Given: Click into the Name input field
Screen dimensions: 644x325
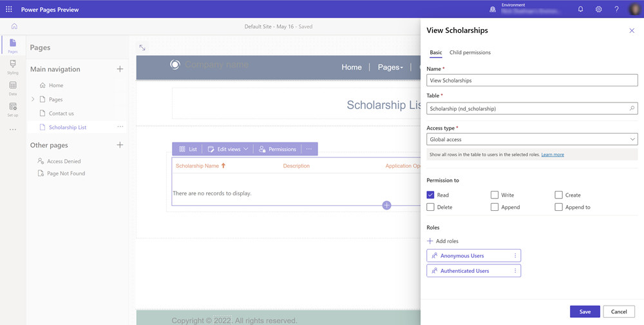Looking at the screenshot, I should (532, 81).
